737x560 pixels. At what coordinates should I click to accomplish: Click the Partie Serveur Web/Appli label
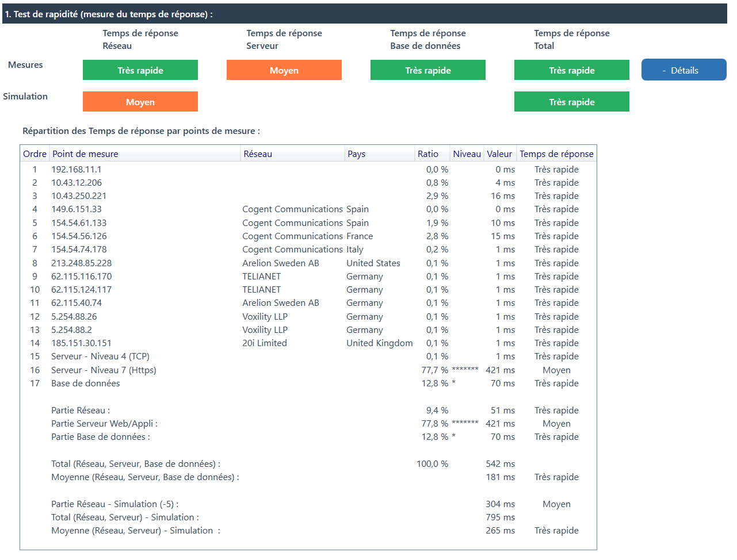click(104, 424)
